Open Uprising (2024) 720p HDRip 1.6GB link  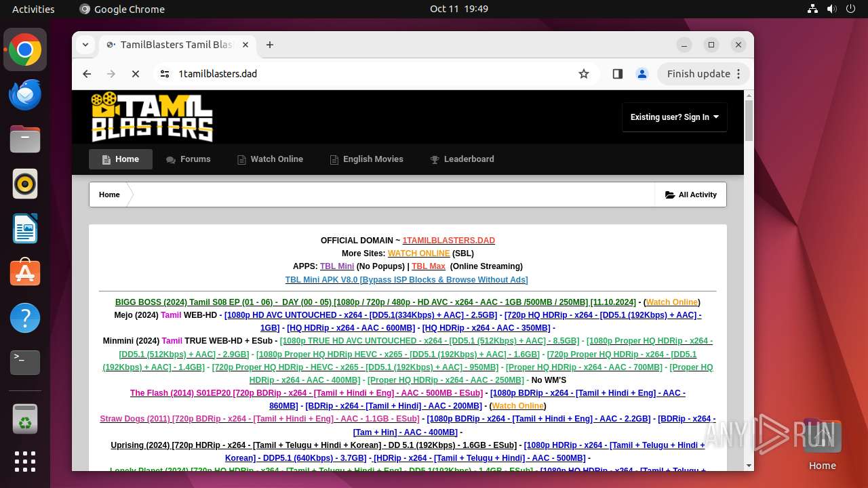pos(314,445)
